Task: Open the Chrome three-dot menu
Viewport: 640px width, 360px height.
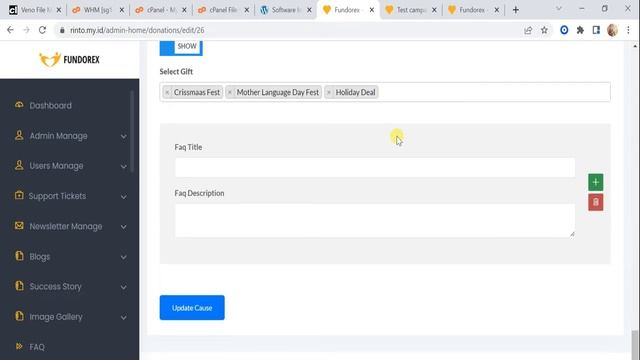Action: pyautogui.click(x=629, y=30)
